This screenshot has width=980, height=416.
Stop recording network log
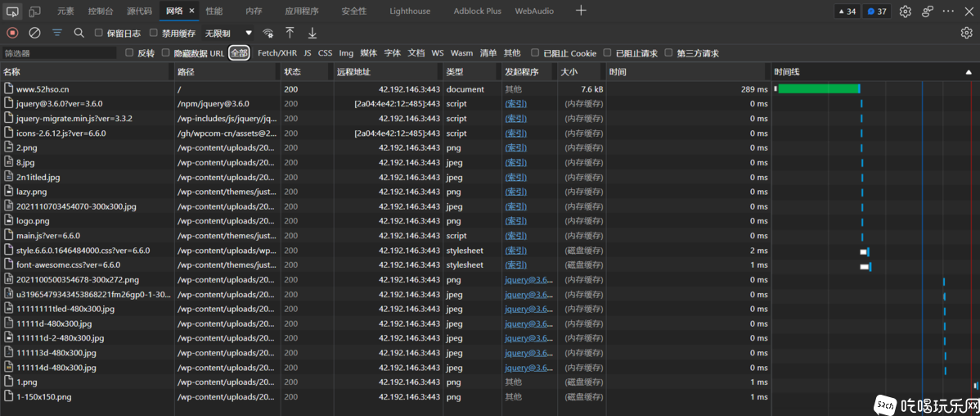pyautogui.click(x=12, y=33)
